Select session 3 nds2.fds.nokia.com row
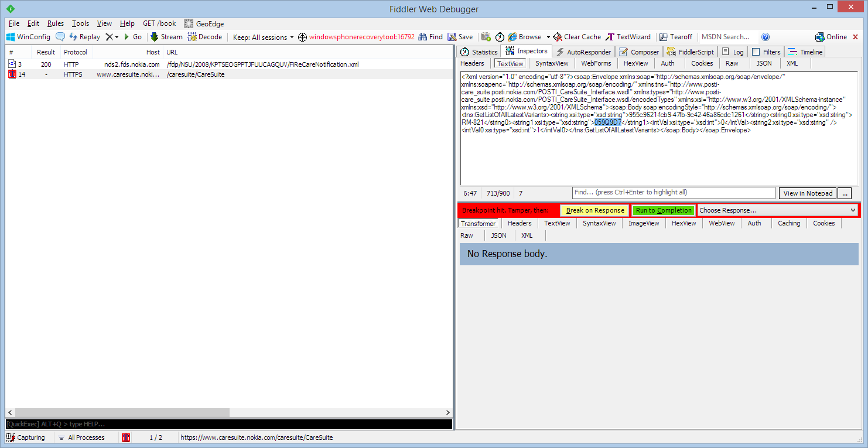Image resolution: width=868 pixels, height=448 pixels. pyautogui.click(x=228, y=64)
